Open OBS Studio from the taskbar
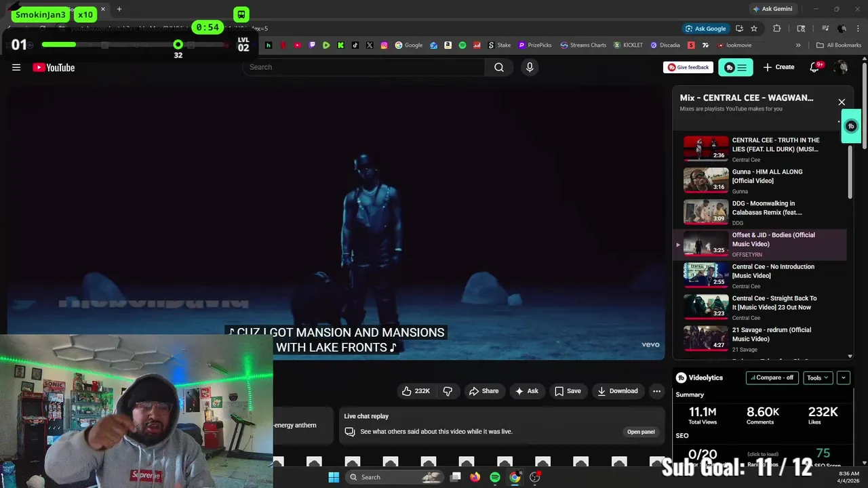Image resolution: width=868 pixels, height=488 pixels. tap(535, 477)
